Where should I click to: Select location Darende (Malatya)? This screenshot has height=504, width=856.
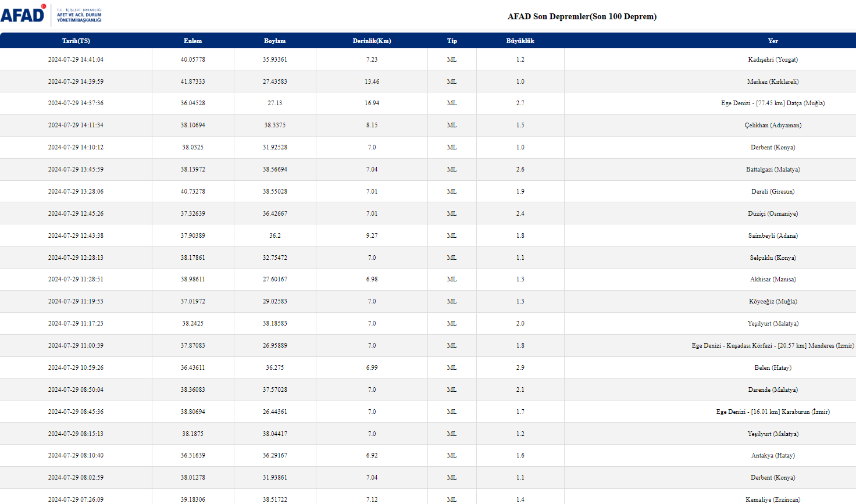click(773, 389)
